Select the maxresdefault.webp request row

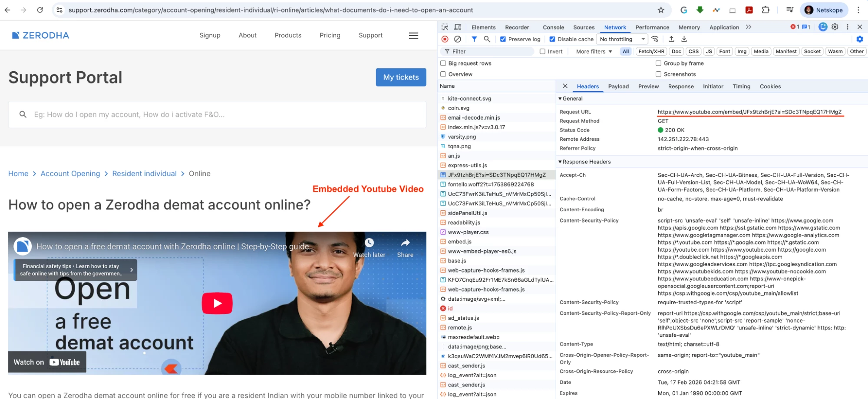[497, 337]
